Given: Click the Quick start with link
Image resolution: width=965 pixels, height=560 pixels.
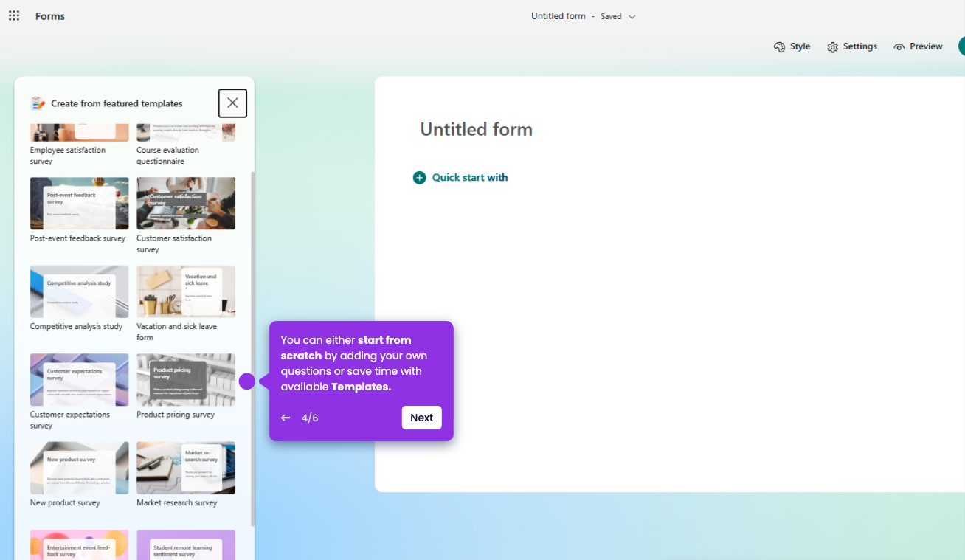Looking at the screenshot, I should point(470,178).
